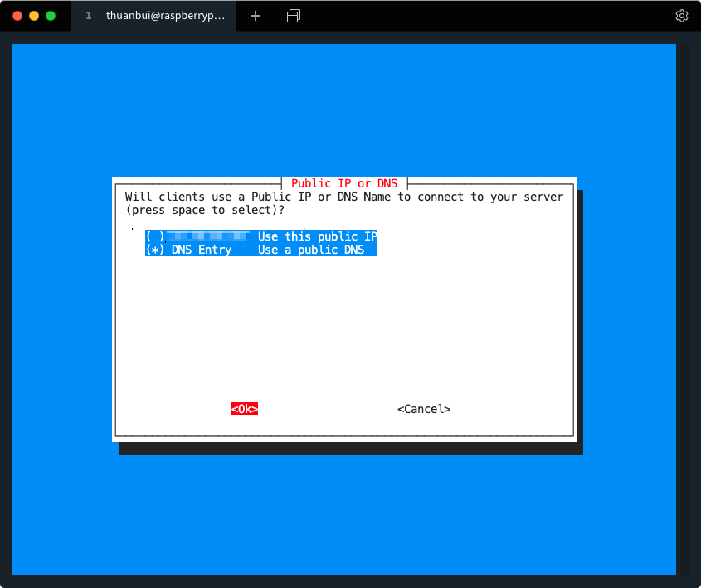Maximize the window using green button
Image resolution: width=701 pixels, height=588 pixels.
pyautogui.click(x=51, y=16)
